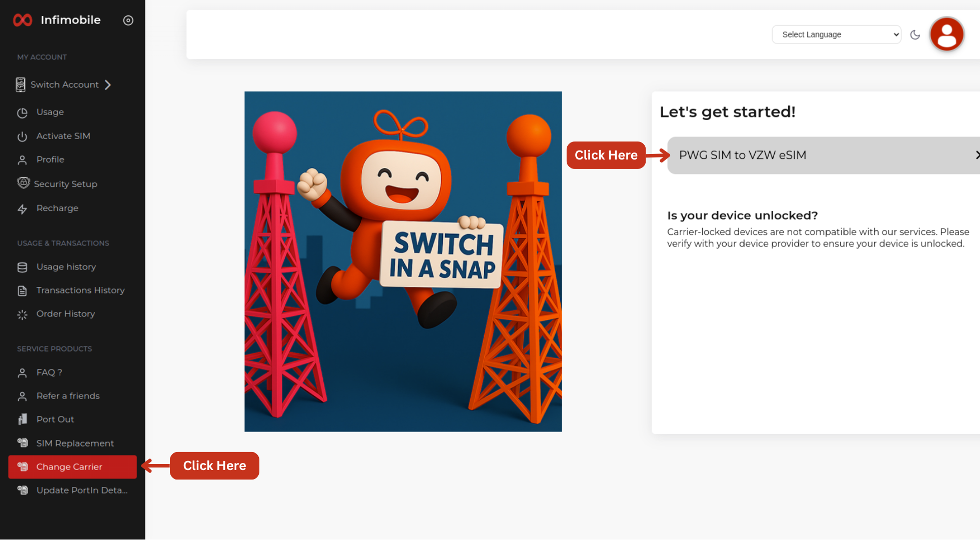
Task: Toggle the sidebar pin circle icon
Action: [128, 20]
